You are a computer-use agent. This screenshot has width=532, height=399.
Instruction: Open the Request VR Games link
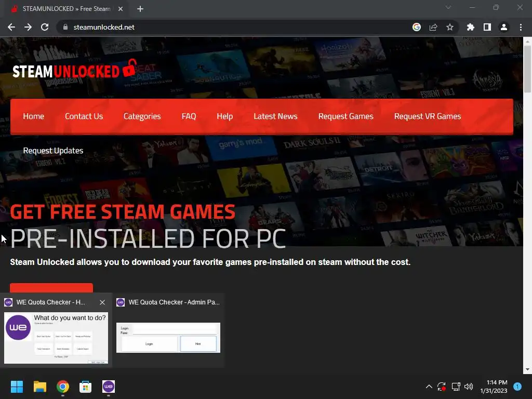pos(428,116)
